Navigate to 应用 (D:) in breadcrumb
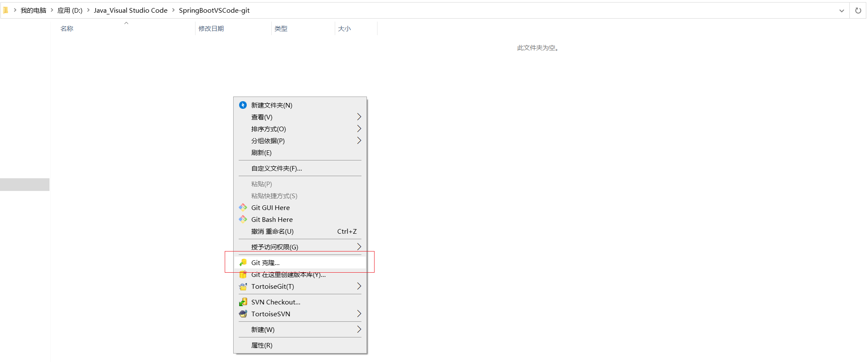Viewport: 868px width, 362px height. (x=70, y=10)
